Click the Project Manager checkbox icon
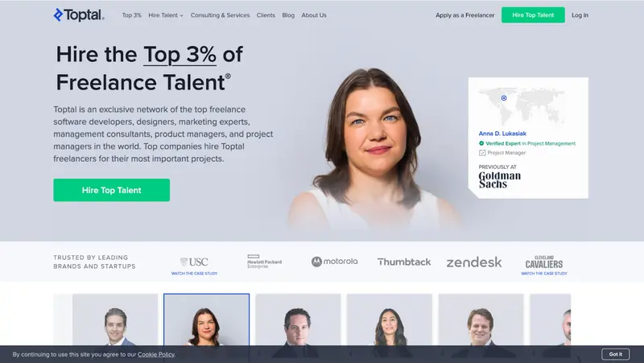The width and height of the screenshot is (644, 363). tap(482, 153)
